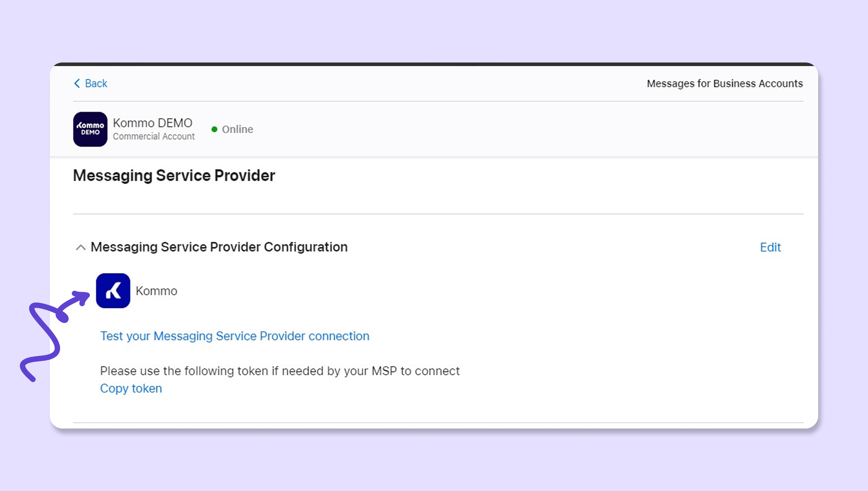
Task: Click the Kommo provider name label
Action: click(156, 291)
